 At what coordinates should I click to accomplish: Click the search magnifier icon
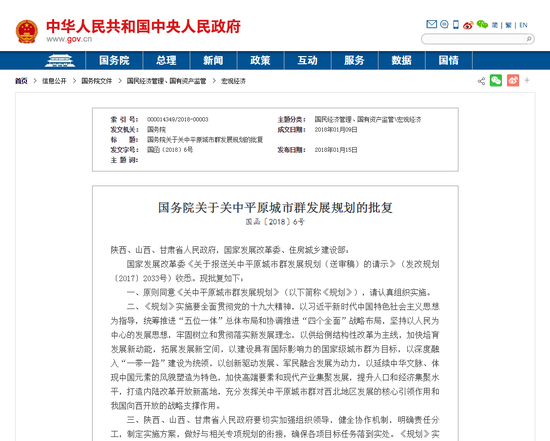529,39
